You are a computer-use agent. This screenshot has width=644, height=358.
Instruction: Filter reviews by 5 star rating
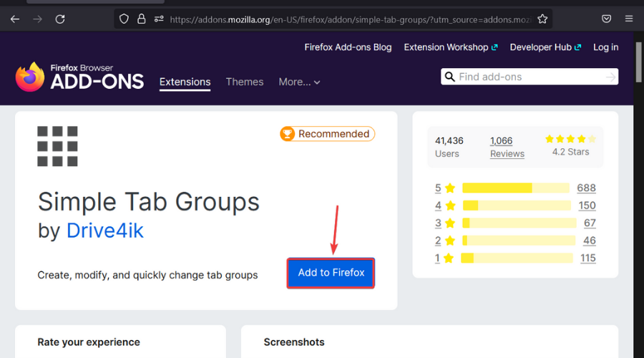(445, 188)
